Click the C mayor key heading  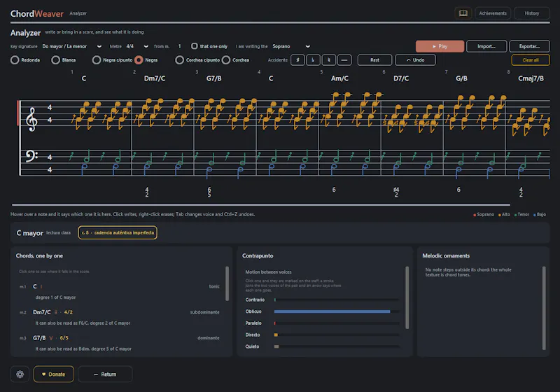click(x=29, y=233)
